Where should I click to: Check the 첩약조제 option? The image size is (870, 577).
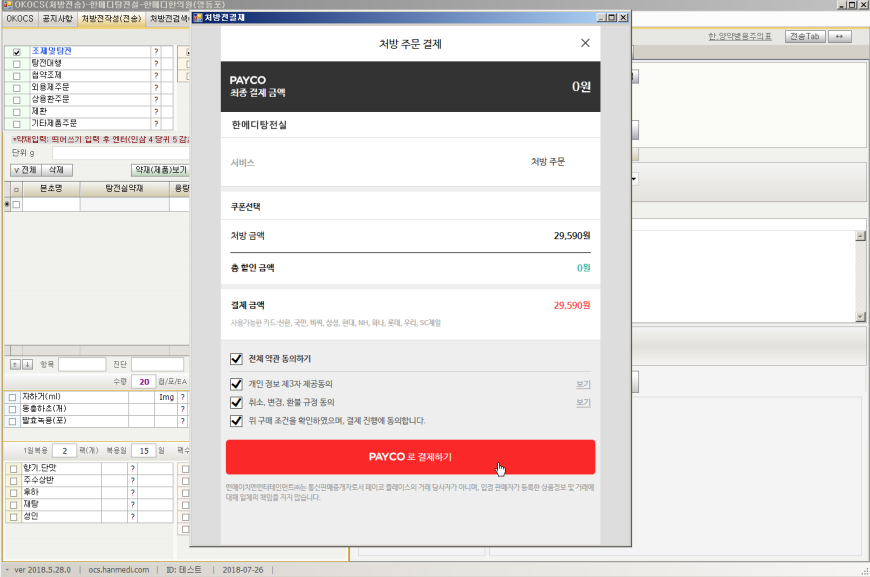(x=17, y=75)
